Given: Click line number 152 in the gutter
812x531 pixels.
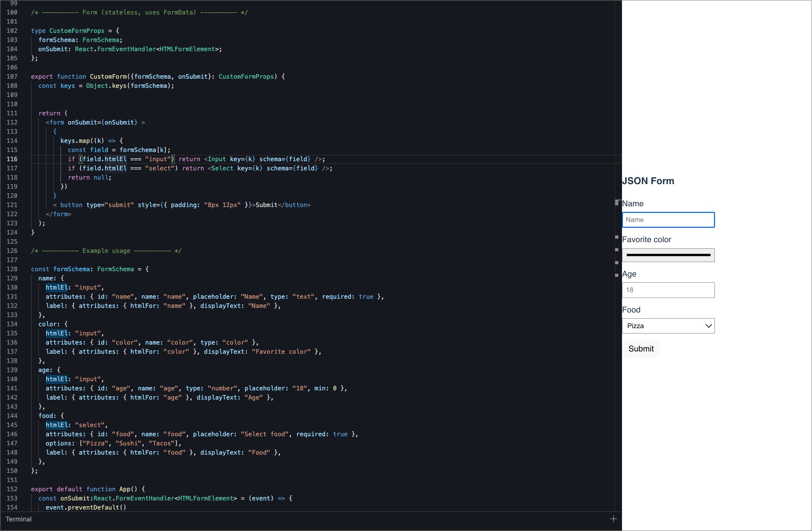Looking at the screenshot, I should [12, 489].
